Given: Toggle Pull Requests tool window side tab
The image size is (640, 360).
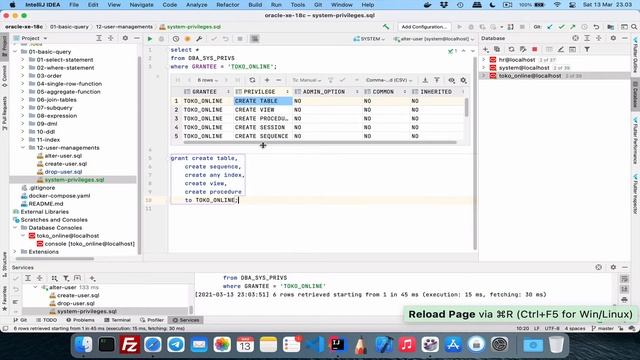Looking at the screenshot, I should pyautogui.click(x=4, y=113).
